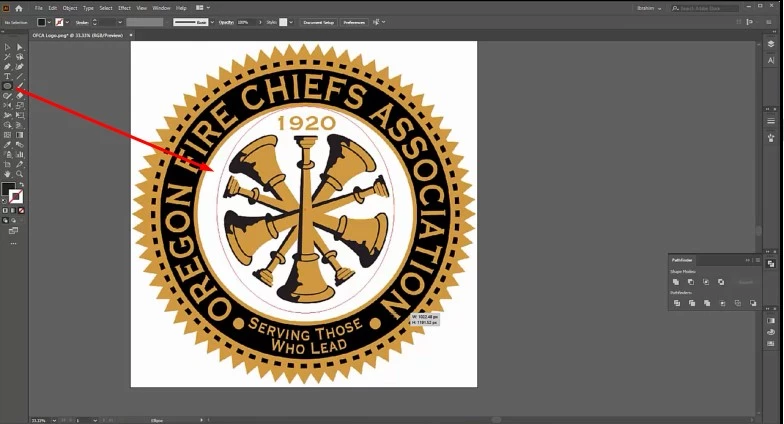
Task: Open the Effect menu
Action: click(x=124, y=8)
